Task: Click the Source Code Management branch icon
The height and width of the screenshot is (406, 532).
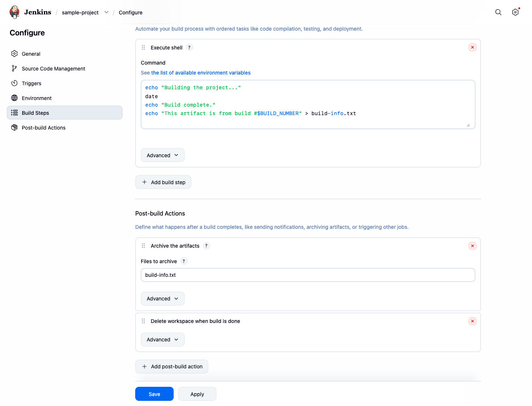Action: (x=14, y=68)
